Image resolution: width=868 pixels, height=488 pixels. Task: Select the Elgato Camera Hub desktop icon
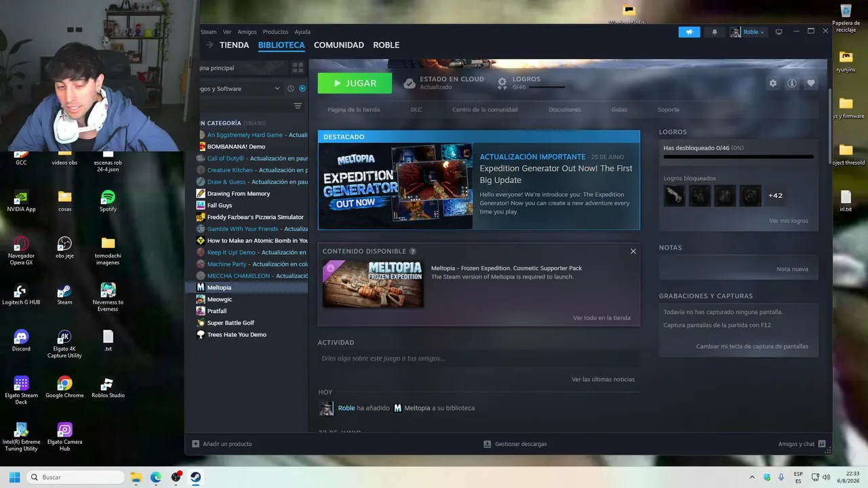tap(64, 437)
